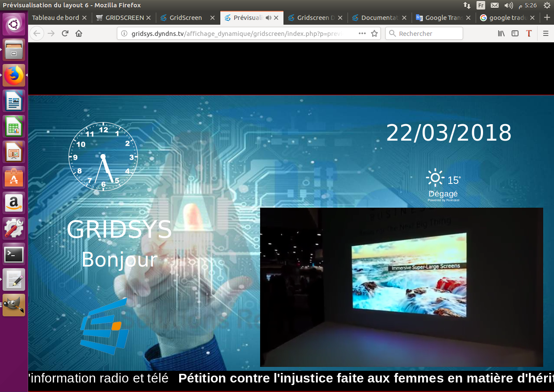The image size is (554, 392).
Task: Reload the current page
Action: pyautogui.click(x=65, y=33)
